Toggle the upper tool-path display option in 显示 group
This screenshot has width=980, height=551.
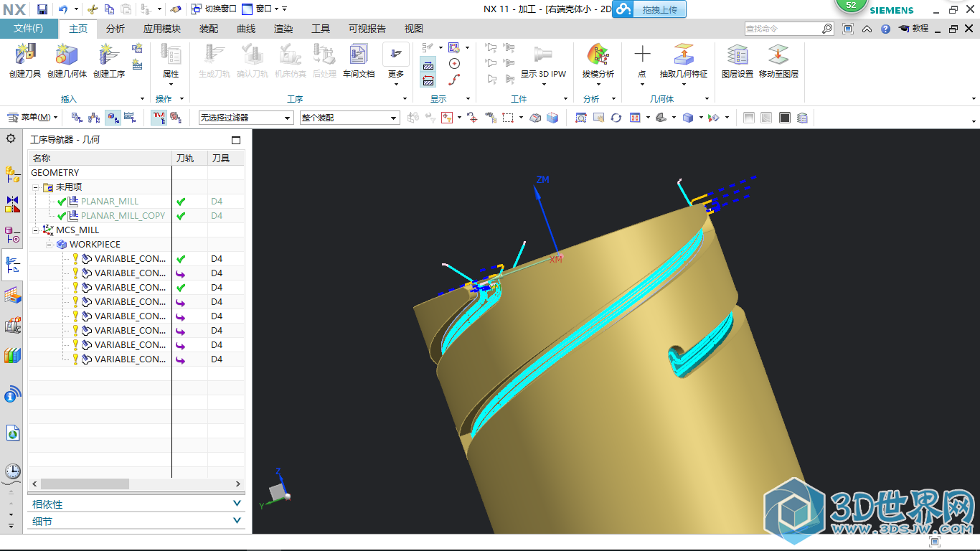(428, 65)
